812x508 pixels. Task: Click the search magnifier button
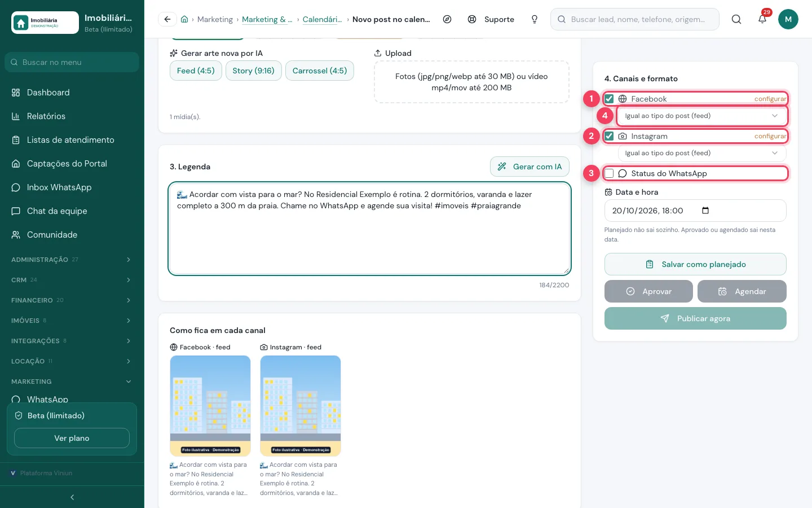click(x=736, y=19)
